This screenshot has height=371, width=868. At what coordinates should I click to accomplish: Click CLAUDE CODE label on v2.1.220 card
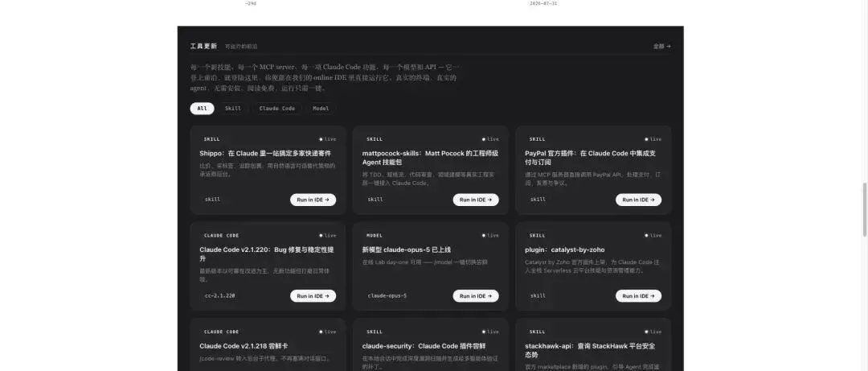click(222, 236)
